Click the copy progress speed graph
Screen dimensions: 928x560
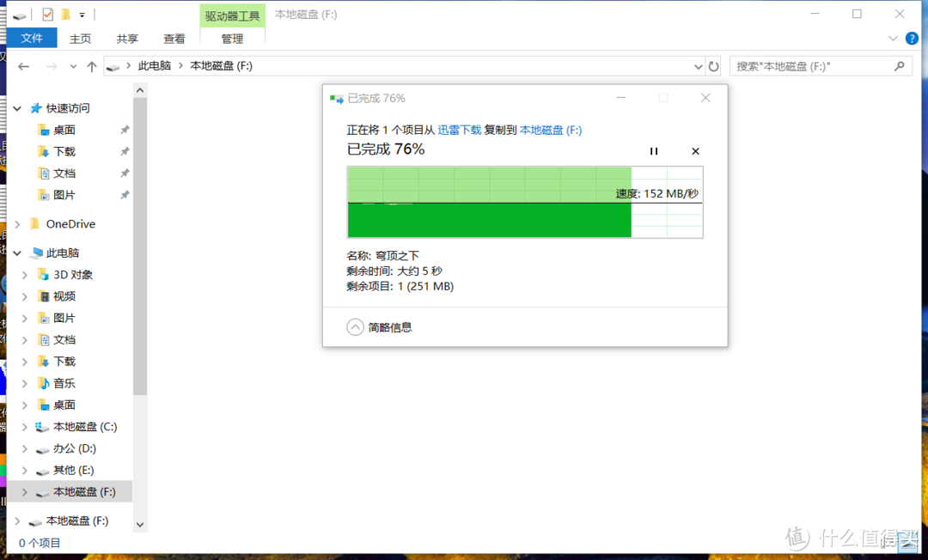tap(525, 202)
